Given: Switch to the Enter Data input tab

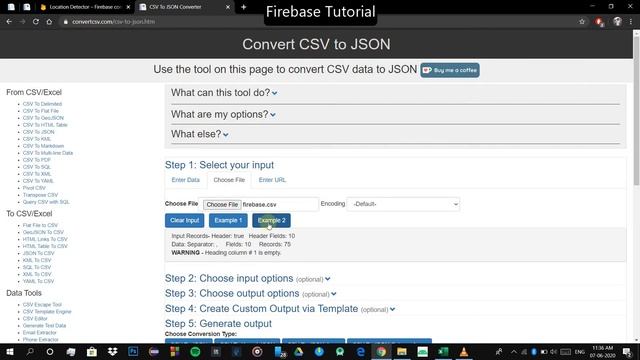Looking at the screenshot, I should pyautogui.click(x=186, y=180).
